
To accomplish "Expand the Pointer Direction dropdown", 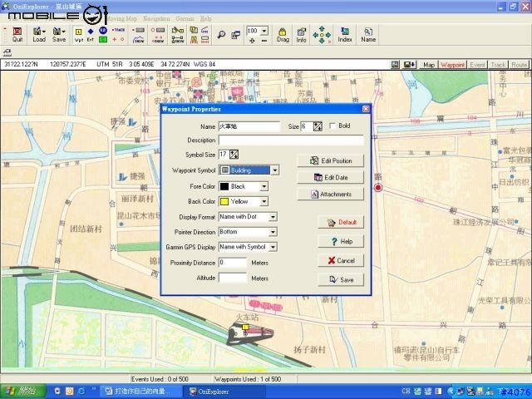I will coord(273,232).
